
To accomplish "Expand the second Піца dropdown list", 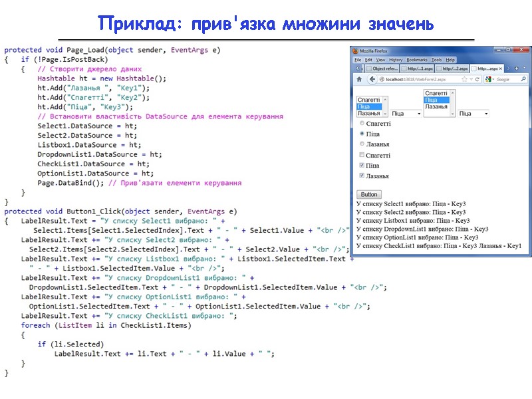I will 473,113.
